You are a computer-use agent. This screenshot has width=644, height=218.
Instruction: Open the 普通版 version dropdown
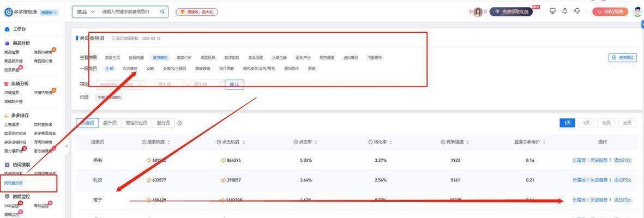49,13
